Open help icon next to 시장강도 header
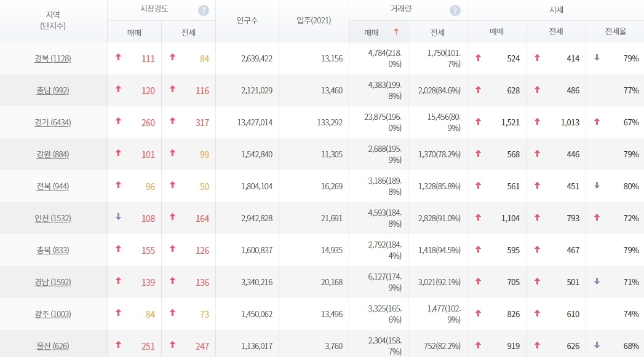 click(204, 10)
